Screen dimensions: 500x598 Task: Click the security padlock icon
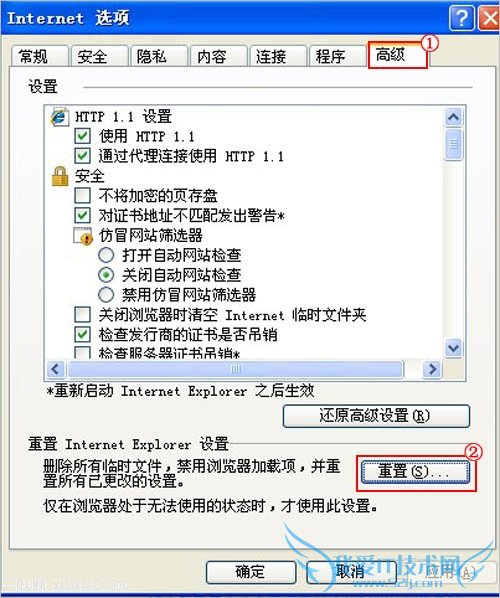[x=60, y=176]
